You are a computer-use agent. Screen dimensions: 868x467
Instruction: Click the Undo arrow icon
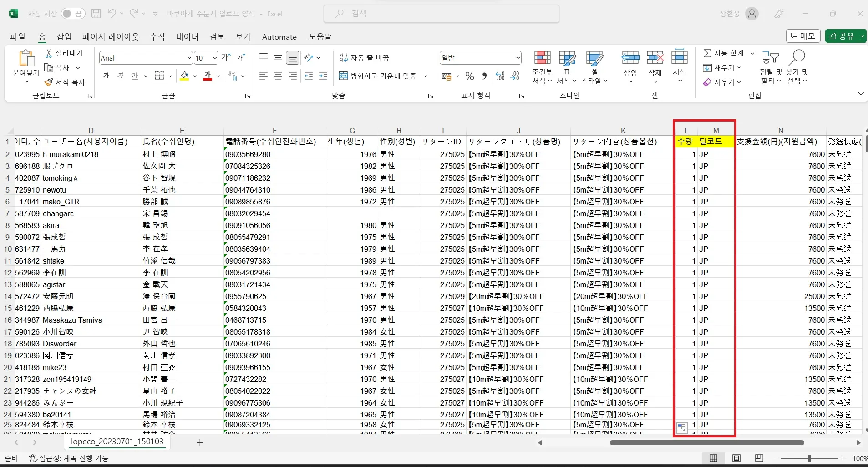[112, 14]
